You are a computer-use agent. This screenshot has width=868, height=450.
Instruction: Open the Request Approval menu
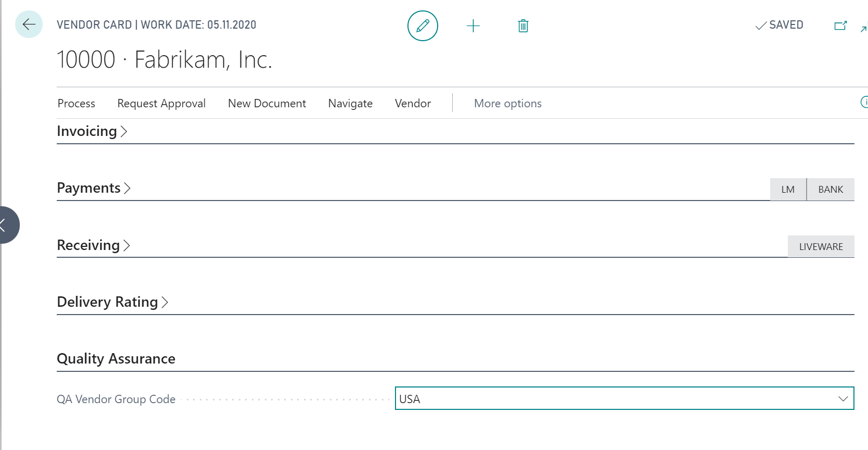click(161, 103)
